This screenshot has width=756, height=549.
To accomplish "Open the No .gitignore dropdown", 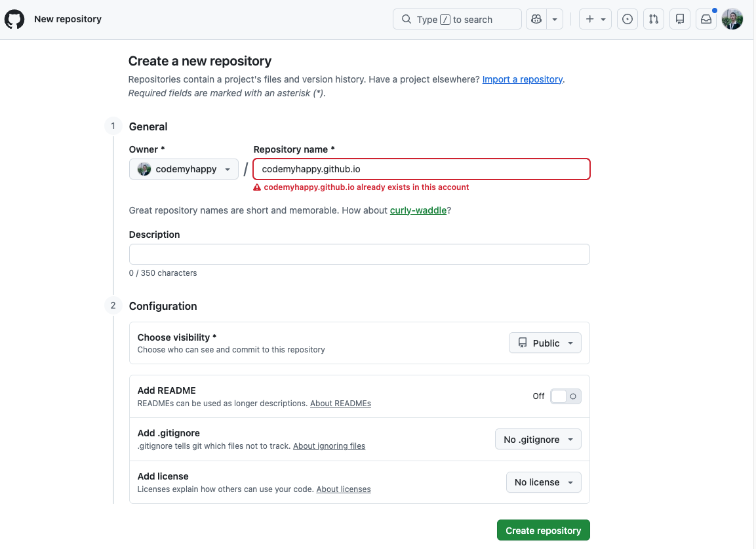I will 538,439.
